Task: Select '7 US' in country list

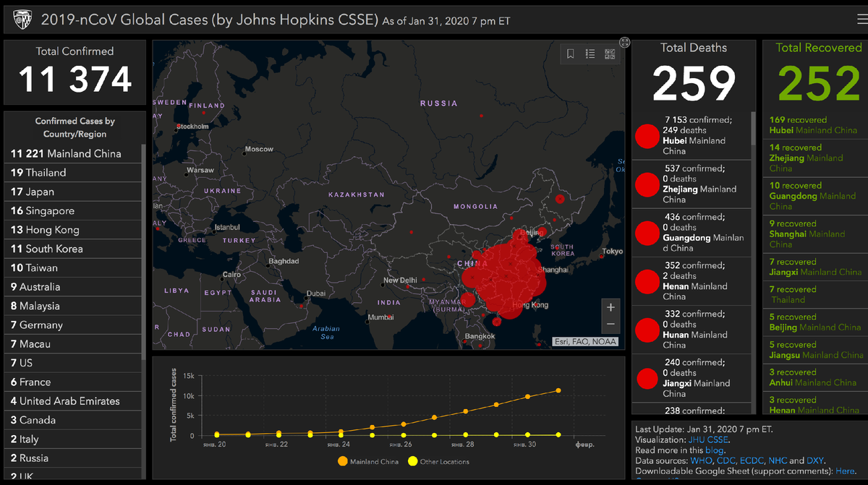Action: (x=72, y=363)
